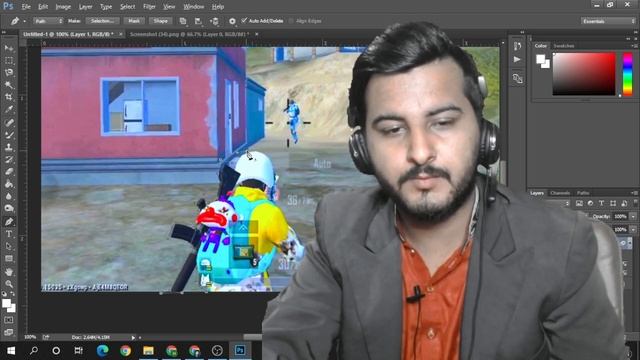The image size is (640, 360).
Task: Toggle smart object filter in Layers panel
Action: pos(624,203)
